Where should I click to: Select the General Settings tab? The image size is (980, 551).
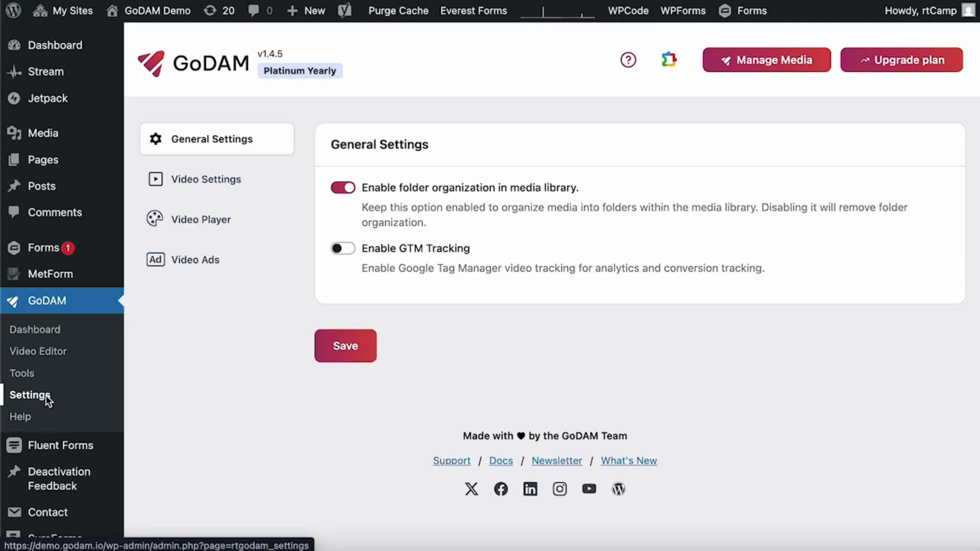[x=217, y=139]
